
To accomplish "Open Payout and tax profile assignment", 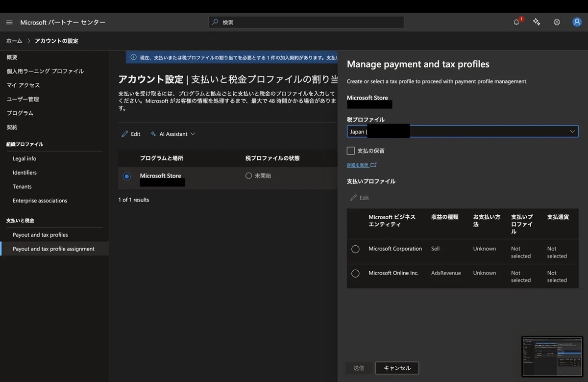I will click(x=53, y=249).
